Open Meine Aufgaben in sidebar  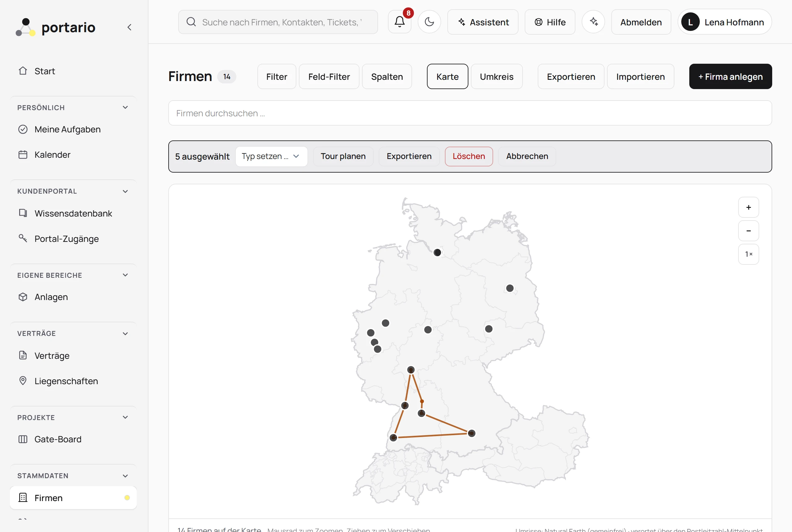coord(73,129)
